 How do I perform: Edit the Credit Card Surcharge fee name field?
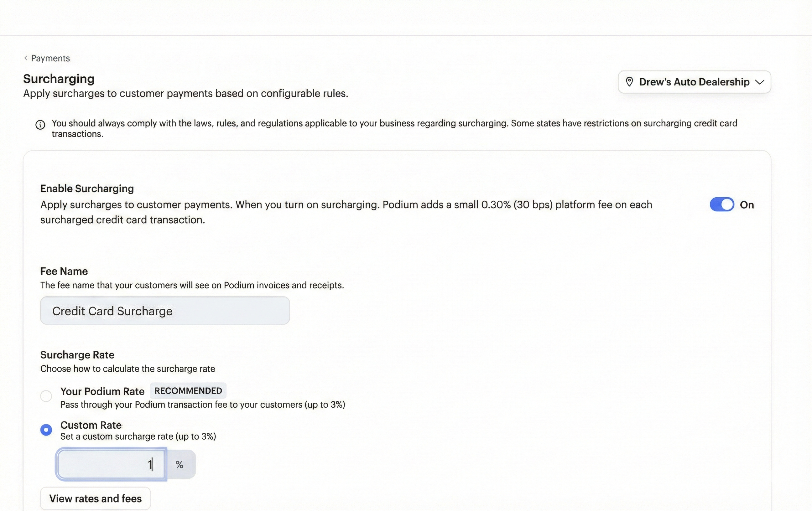tap(165, 311)
